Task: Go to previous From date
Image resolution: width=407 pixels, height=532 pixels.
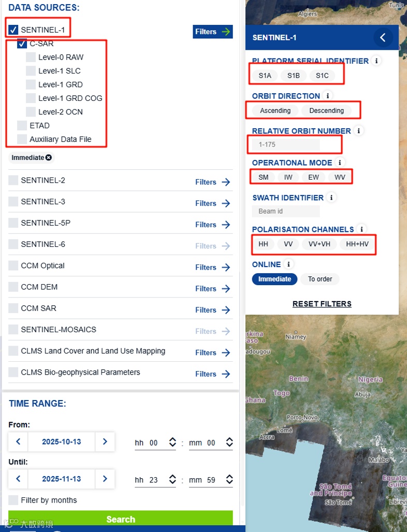Action: [x=18, y=441]
